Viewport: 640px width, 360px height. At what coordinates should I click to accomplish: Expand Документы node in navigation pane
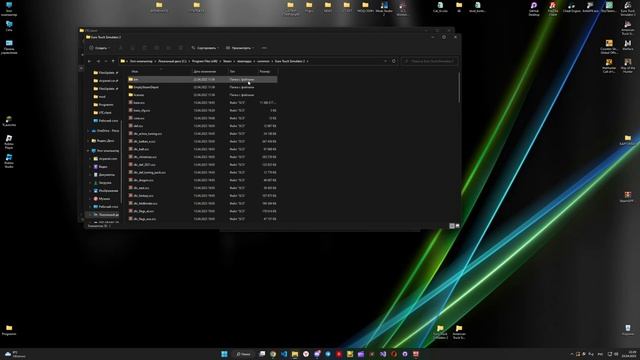pos(91,175)
